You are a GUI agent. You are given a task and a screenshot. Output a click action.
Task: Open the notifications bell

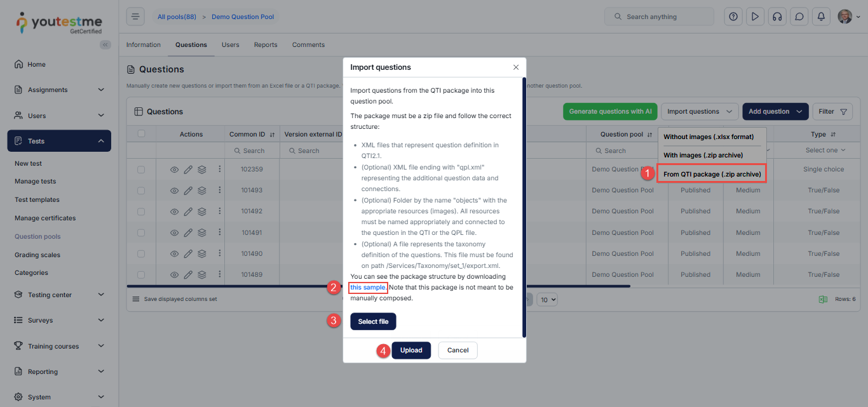821,17
